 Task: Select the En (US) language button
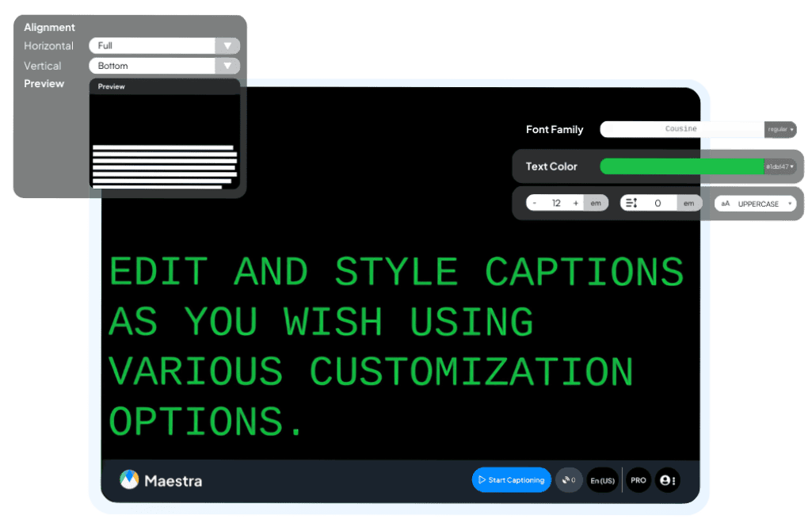[603, 480]
